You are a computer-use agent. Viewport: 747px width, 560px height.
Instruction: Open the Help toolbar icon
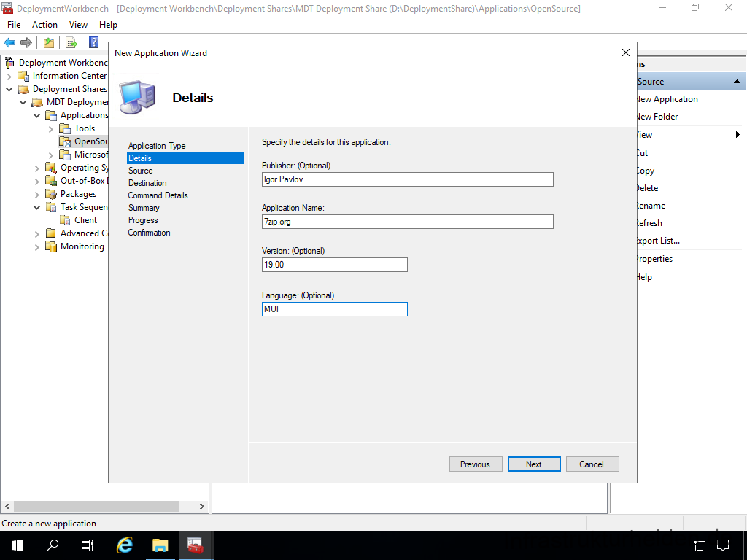[x=94, y=42]
